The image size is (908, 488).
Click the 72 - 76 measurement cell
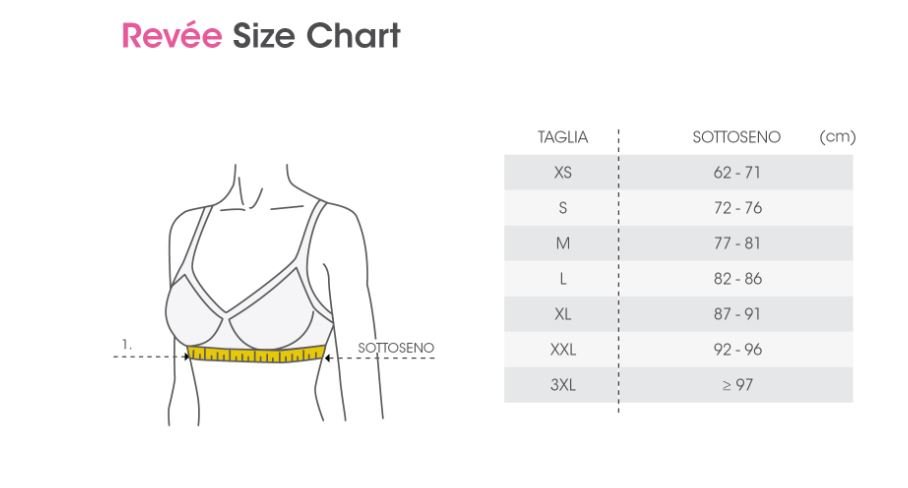(737, 208)
